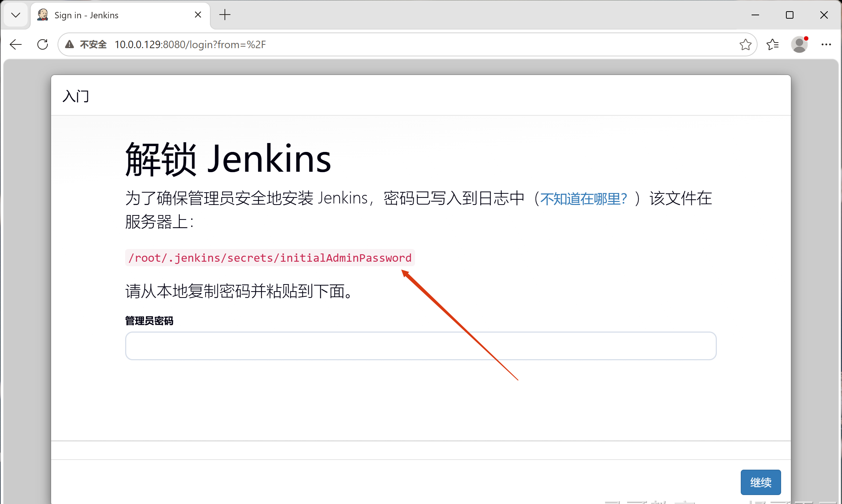This screenshot has height=504, width=842.
Task: Minimize the browser window
Action: coord(755,15)
